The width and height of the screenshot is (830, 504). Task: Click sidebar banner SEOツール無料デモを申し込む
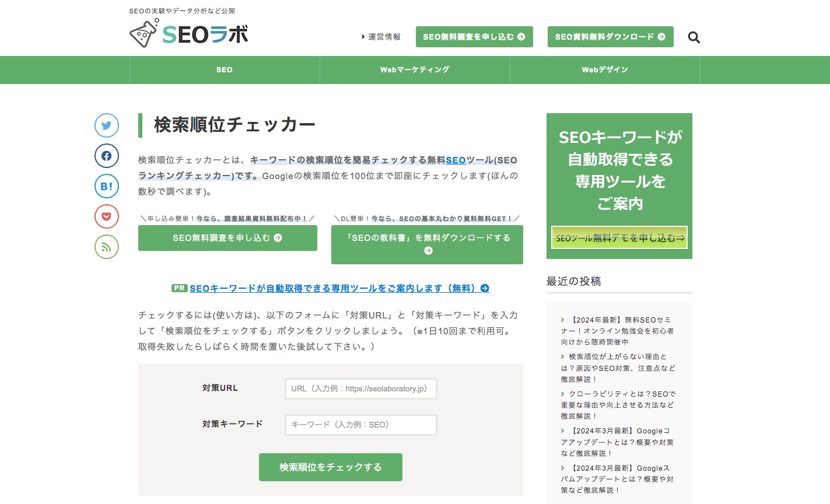[x=619, y=237]
